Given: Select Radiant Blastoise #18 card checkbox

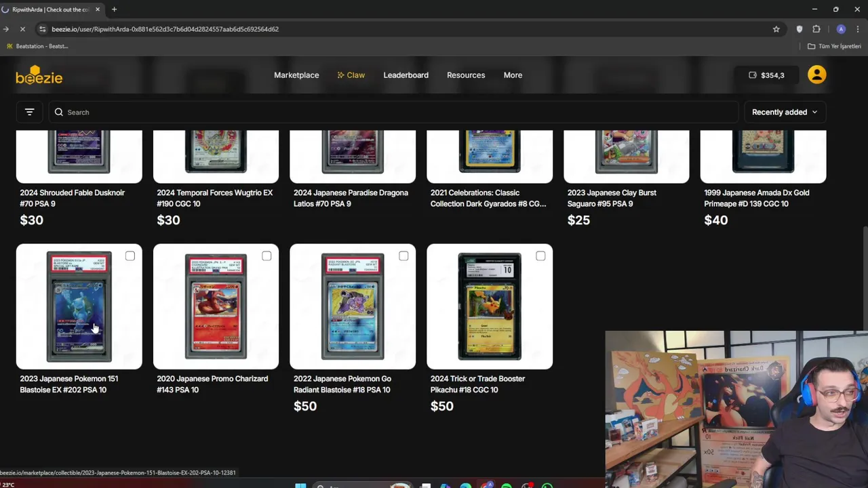Looking at the screenshot, I should point(403,256).
